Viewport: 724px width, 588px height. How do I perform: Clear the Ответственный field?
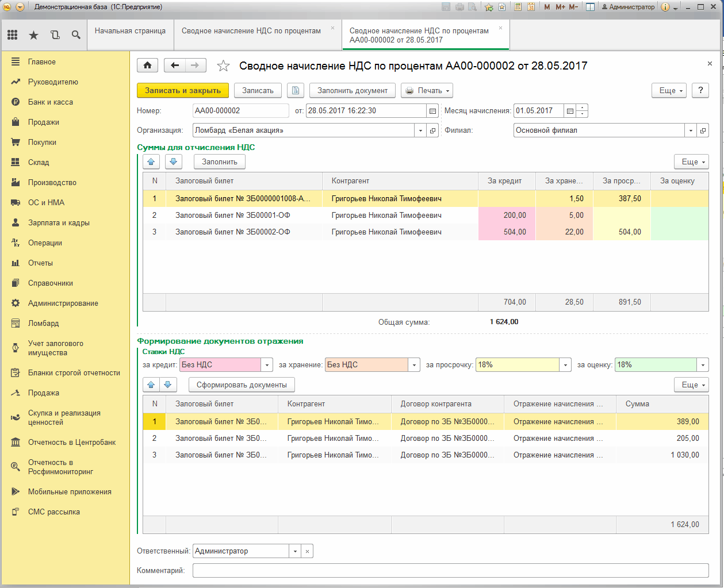click(307, 551)
